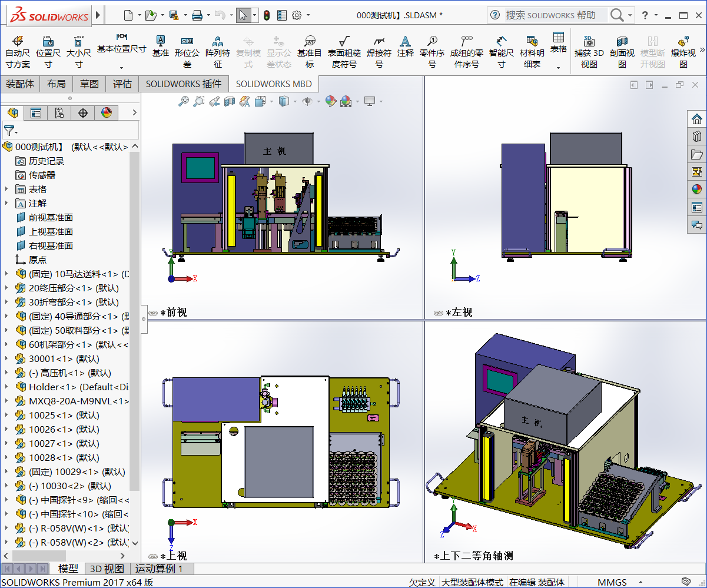Viewport: 707px width, 588px height.
Task: Select the FeatureManager design tree tab
Action: (x=12, y=112)
